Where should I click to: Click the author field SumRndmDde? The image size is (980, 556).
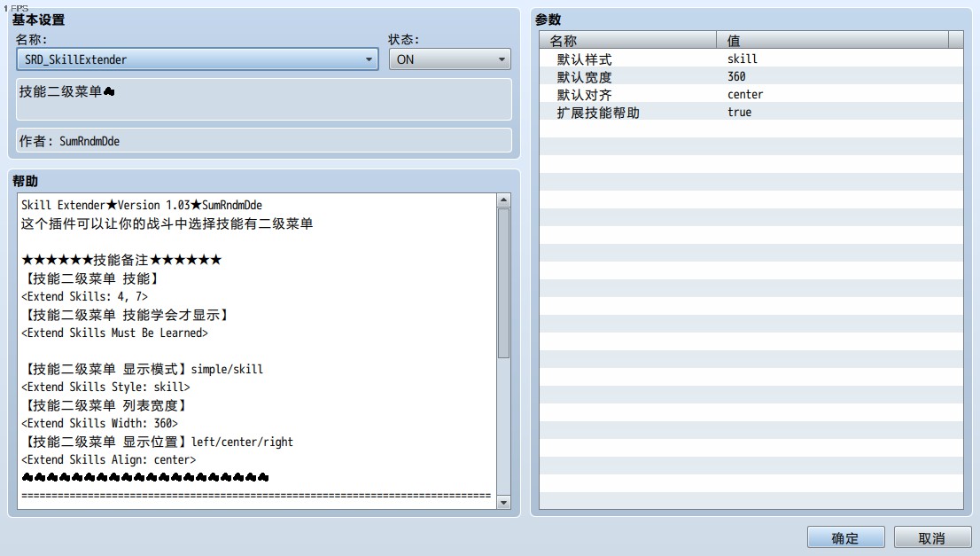264,141
